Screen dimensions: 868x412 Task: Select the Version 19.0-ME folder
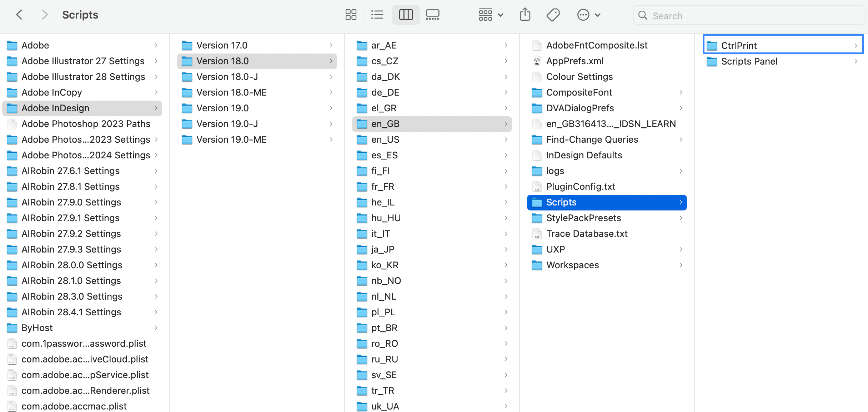coord(257,139)
